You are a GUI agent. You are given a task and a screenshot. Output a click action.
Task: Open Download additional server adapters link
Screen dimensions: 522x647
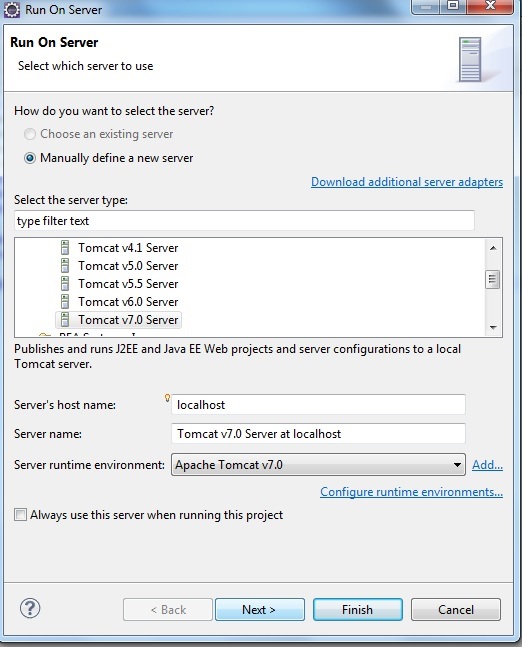407,182
